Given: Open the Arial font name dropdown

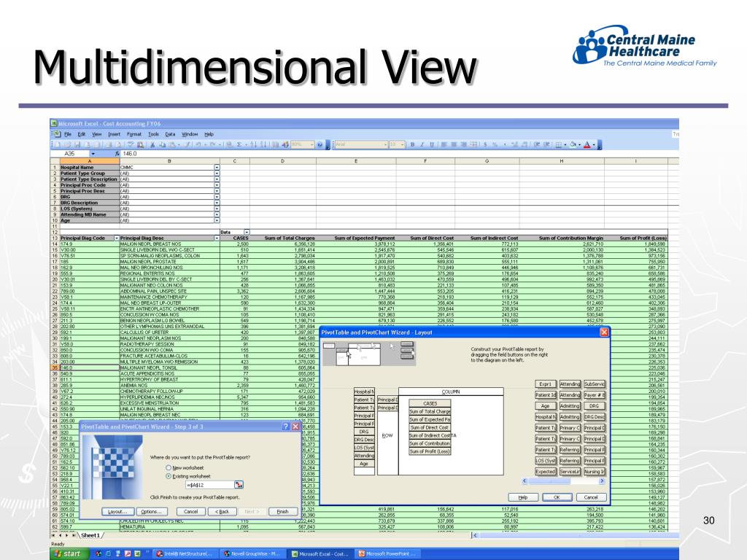Looking at the screenshot, I should pyautogui.click(x=385, y=144).
